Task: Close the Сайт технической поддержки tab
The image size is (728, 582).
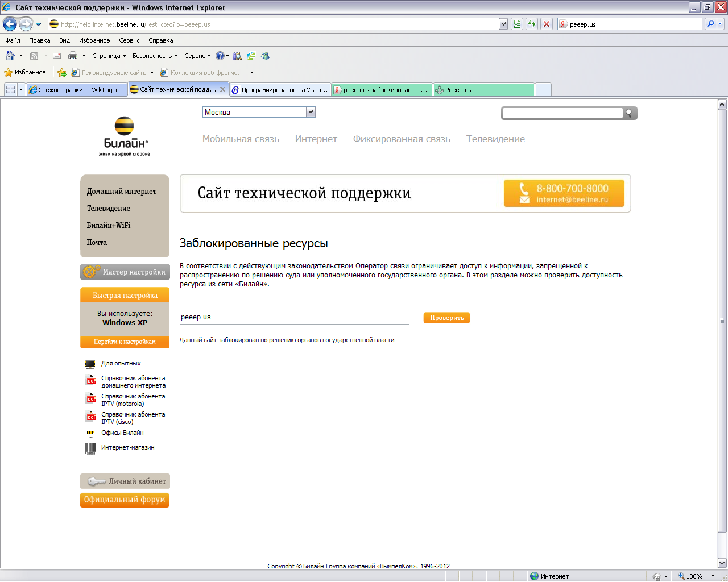Action: (x=223, y=89)
